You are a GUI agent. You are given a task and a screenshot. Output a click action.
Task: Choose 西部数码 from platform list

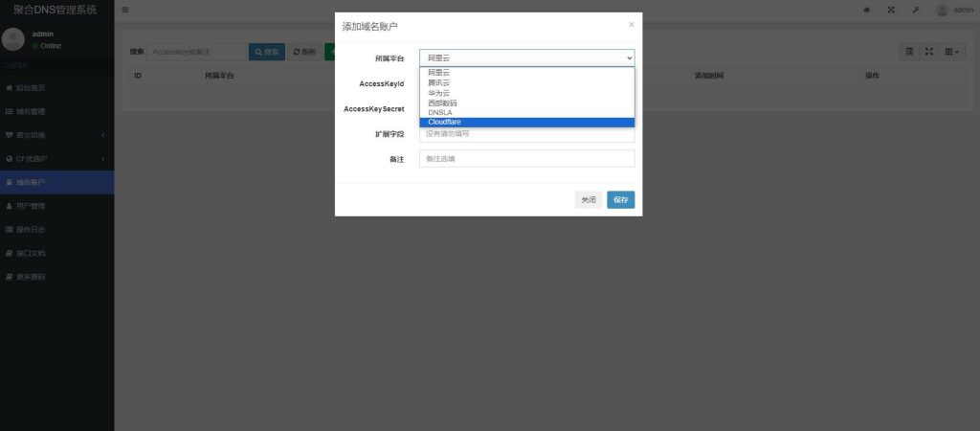click(527, 102)
